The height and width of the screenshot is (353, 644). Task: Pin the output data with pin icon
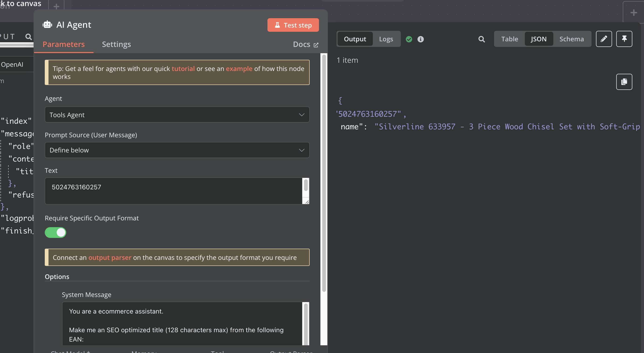pyautogui.click(x=624, y=39)
